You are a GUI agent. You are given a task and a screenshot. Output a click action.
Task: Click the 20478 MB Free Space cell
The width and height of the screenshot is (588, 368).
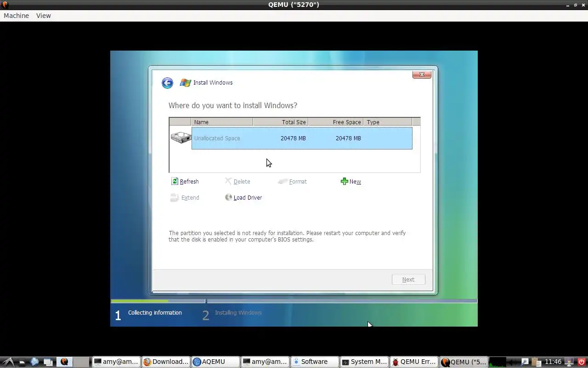[x=348, y=138]
